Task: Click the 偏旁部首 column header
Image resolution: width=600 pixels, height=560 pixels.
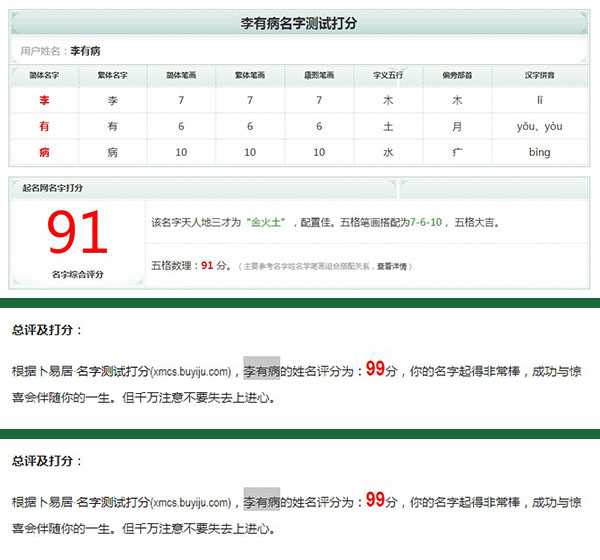Action: point(457,75)
